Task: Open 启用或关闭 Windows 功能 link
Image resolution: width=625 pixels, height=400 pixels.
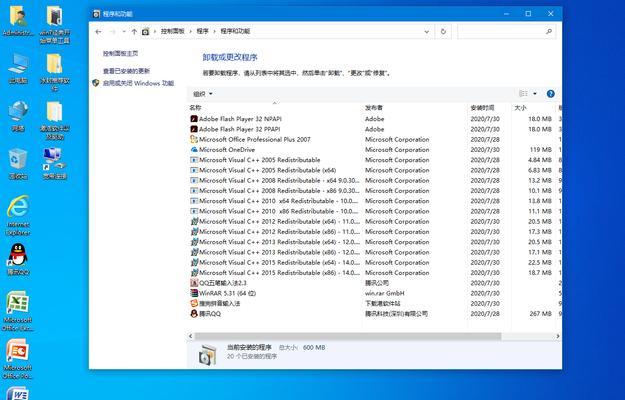Action: 138,83
